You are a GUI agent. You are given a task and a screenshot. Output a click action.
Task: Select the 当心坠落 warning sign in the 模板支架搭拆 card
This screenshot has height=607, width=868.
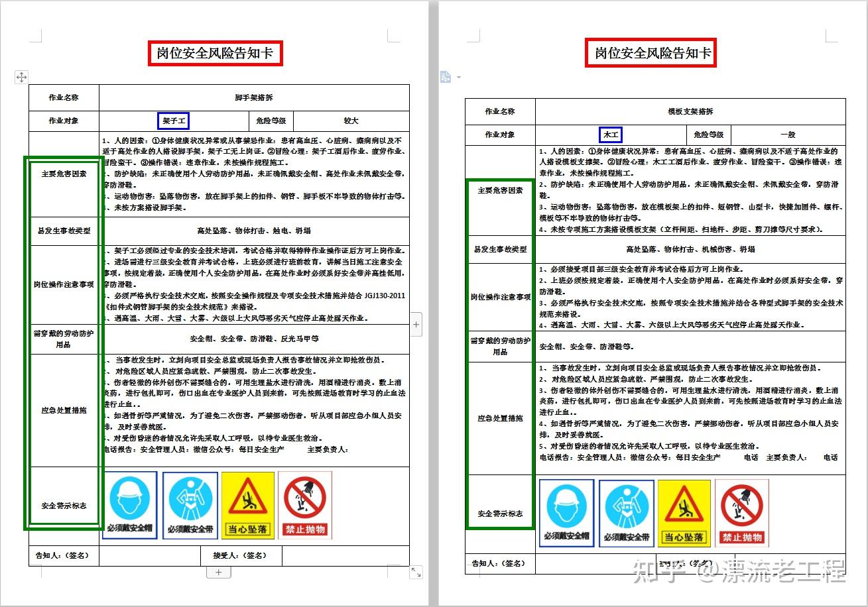pos(684,513)
